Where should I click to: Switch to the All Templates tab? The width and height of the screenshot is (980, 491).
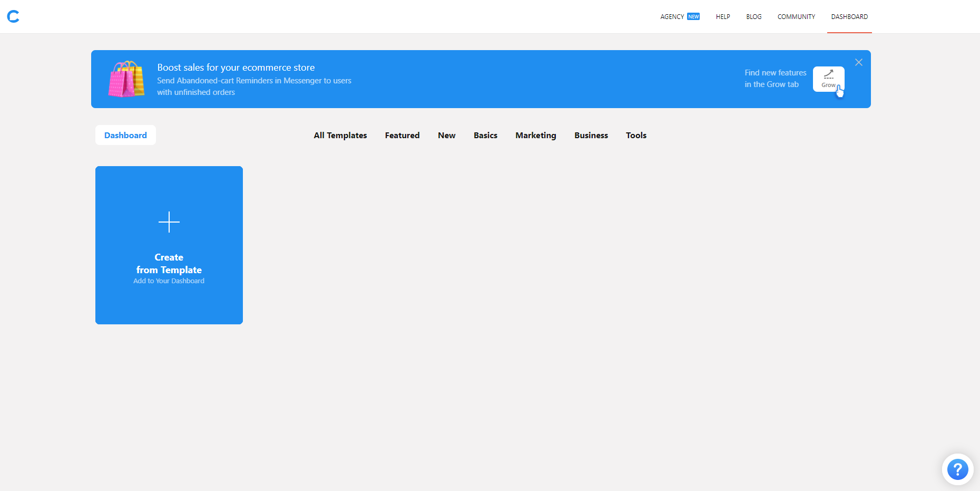[x=340, y=135]
